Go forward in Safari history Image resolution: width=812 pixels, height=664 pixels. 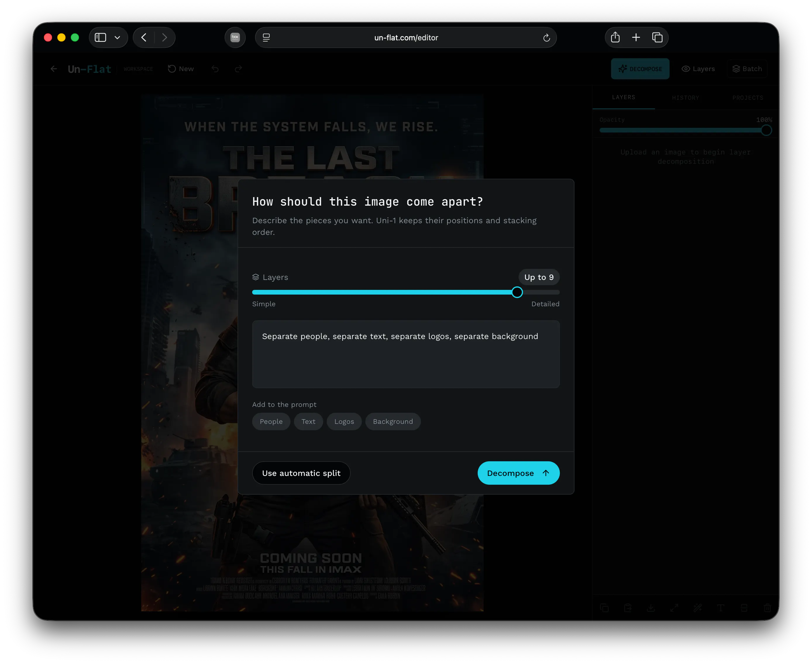pos(164,37)
